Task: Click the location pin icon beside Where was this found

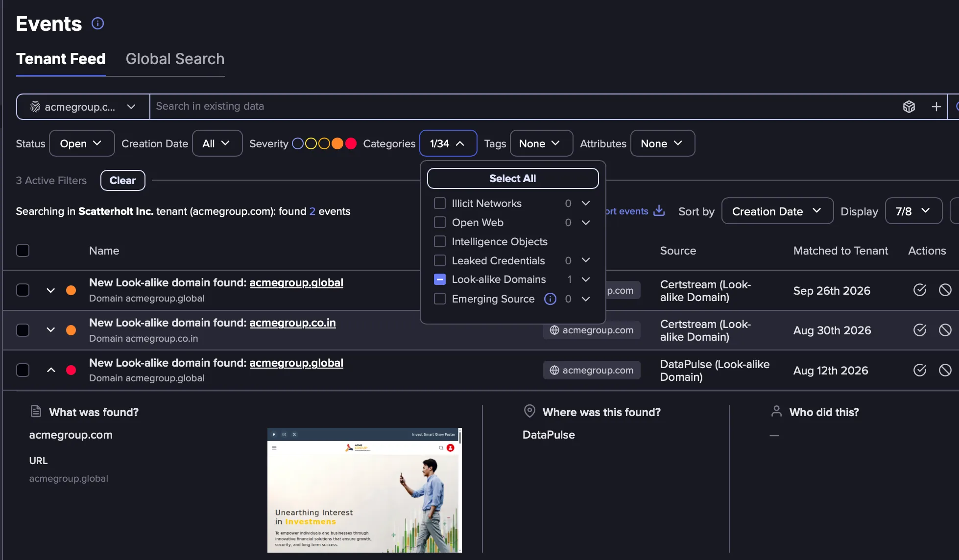Action: point(529,411)
